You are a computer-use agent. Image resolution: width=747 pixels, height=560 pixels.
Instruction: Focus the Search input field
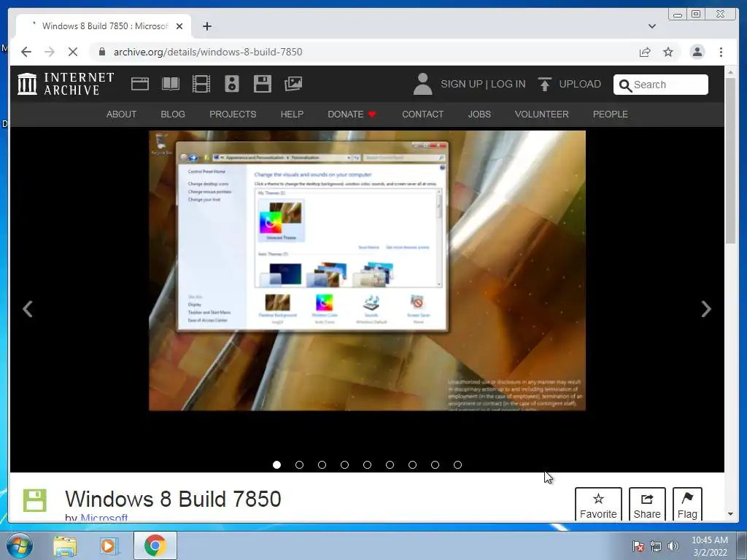pos(661,85)
